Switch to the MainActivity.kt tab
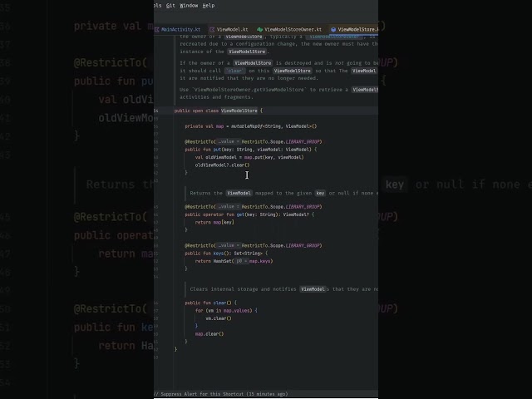This screenshot has height=399, width=532. coord(180,30)
